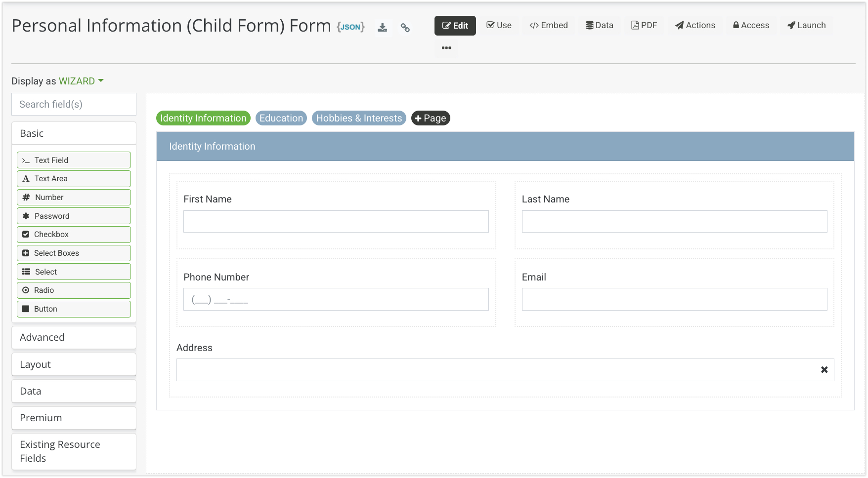The height and width of the screenshot is (478, 868).
Task: Expand the Layout components section
Action: click(x=74, y=364)
